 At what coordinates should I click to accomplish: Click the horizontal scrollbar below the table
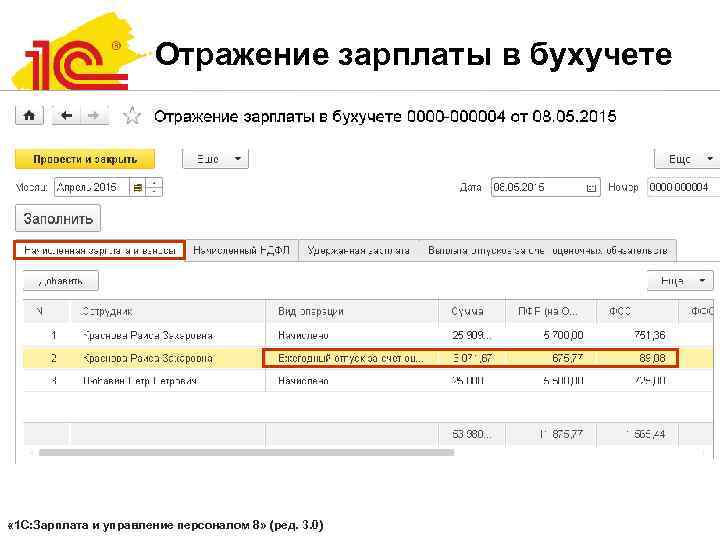(x=246, y=453)
